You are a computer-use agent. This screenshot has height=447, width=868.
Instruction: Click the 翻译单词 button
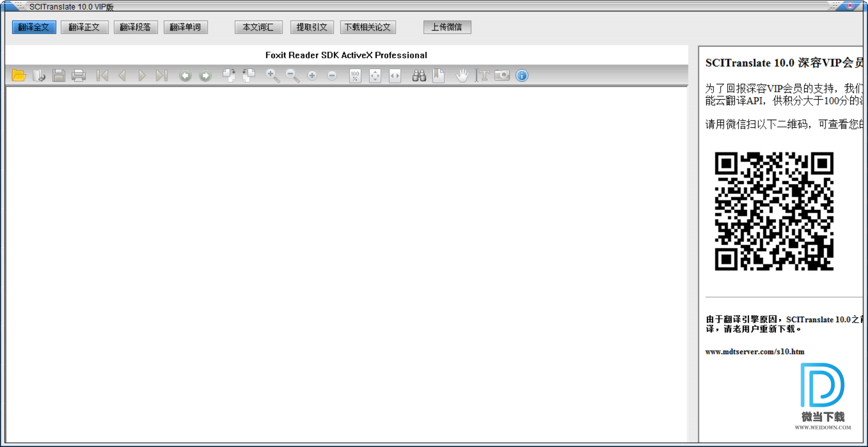(186, 27)
